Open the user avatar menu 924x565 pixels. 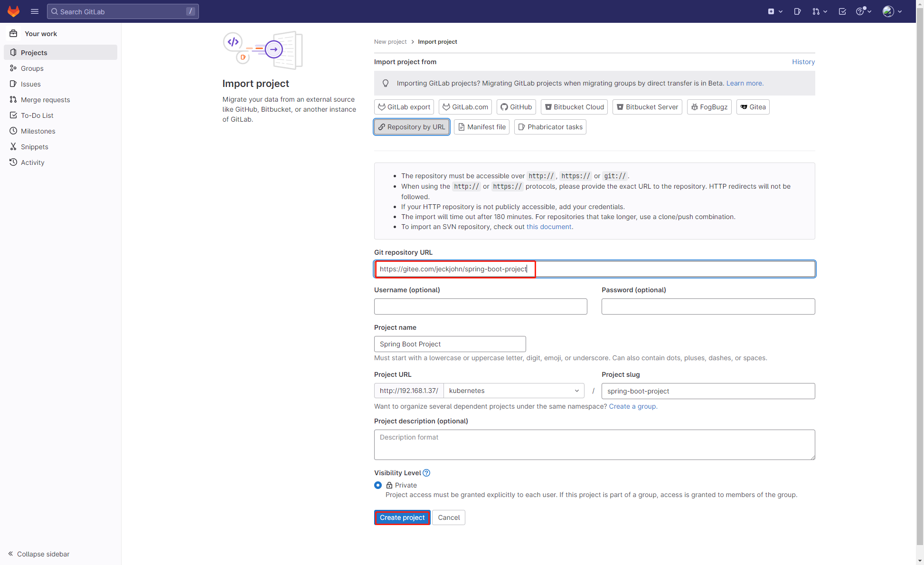(892, 11)
